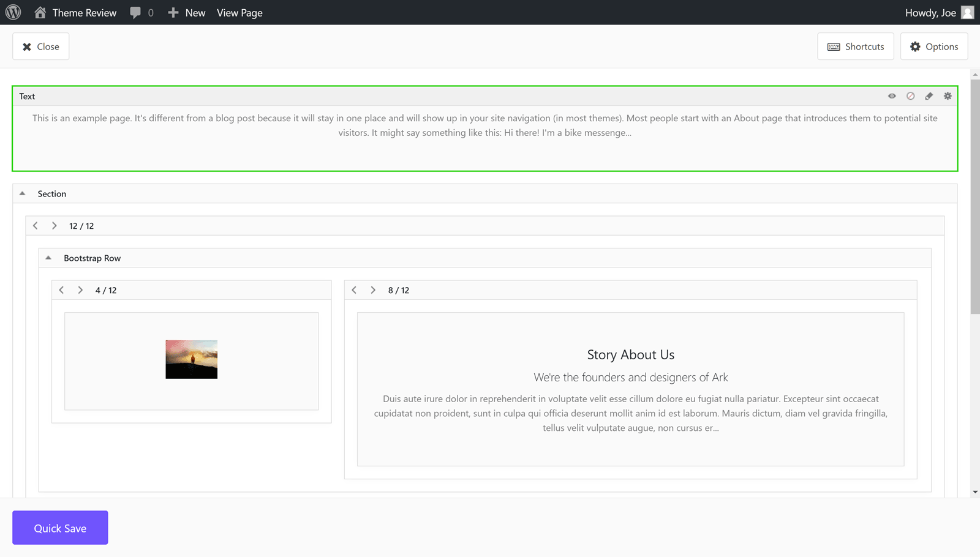Click the 4 / 12 column size label
This screenshot has width=980, height=557.
tap(106, 290)
